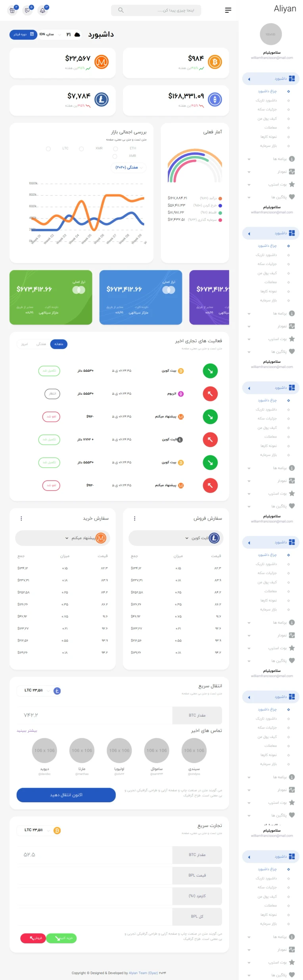The width and height of the screenshot is (303, 980).
Task: Click the Ethereum icon on the $168,331.09 card
Action: point(215,99)
